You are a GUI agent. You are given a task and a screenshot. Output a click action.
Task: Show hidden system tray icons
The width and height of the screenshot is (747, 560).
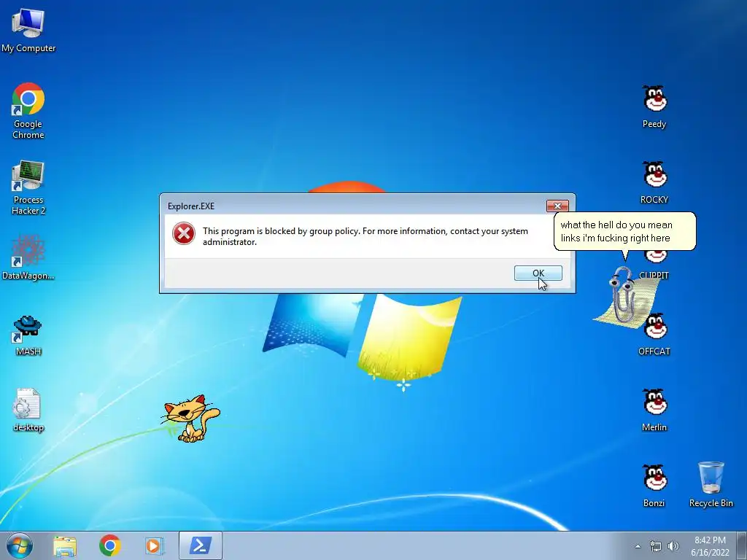pos(638,546)
